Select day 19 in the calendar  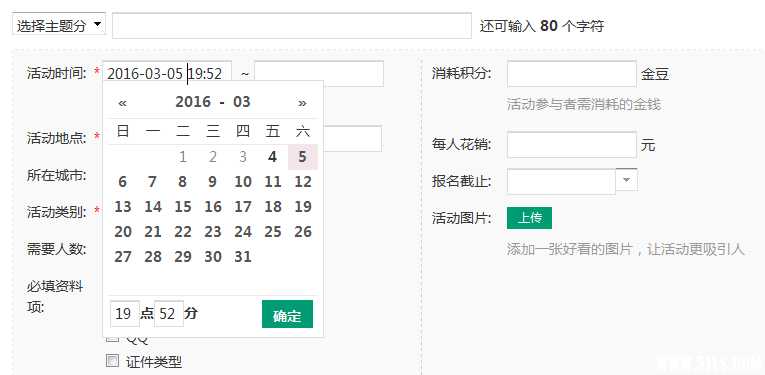[x=303, y=207]
